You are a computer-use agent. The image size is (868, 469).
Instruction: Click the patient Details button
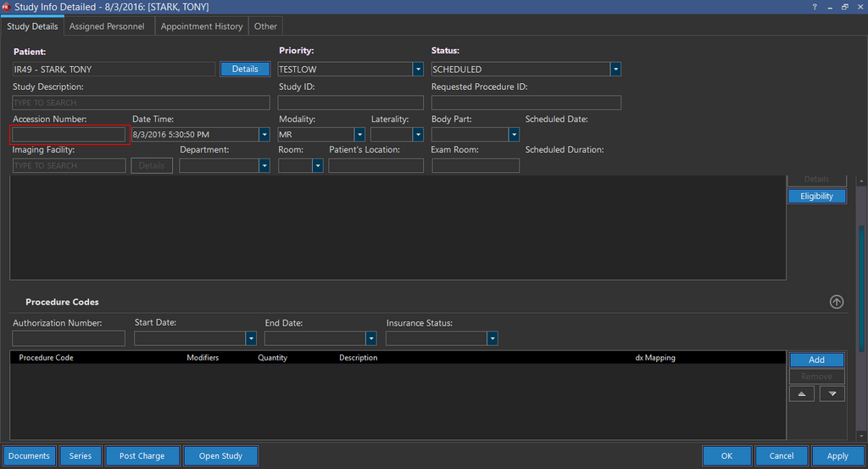pos(245,69)
